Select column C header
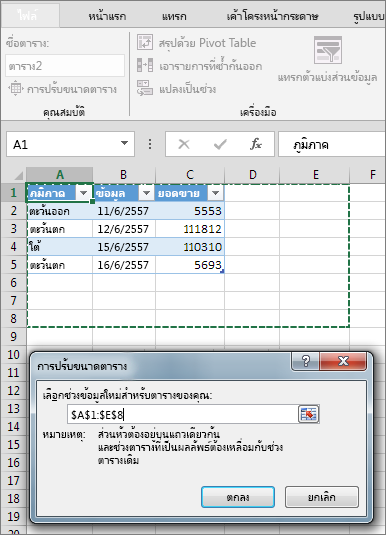Screen dimensions: 386x535 point(190,175)
